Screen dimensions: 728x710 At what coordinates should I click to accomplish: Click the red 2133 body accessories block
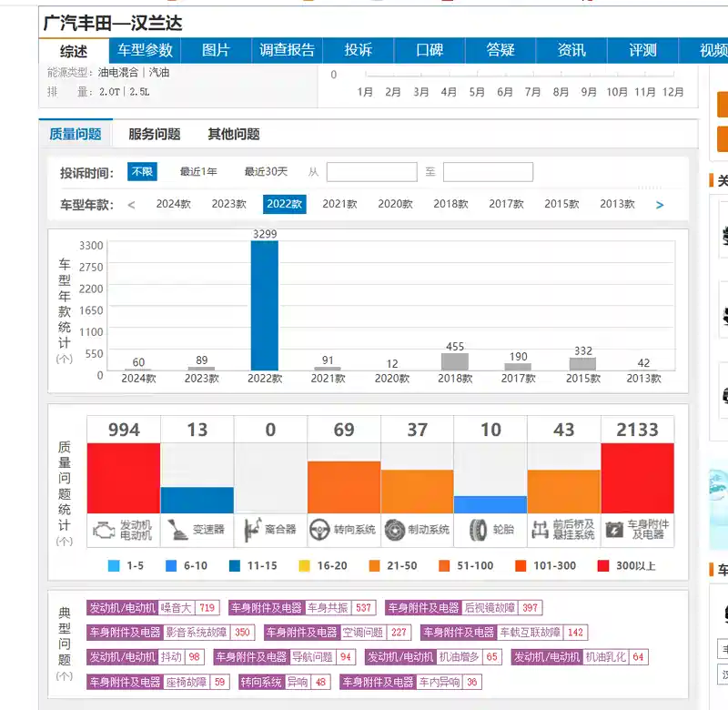click(638, 478)
